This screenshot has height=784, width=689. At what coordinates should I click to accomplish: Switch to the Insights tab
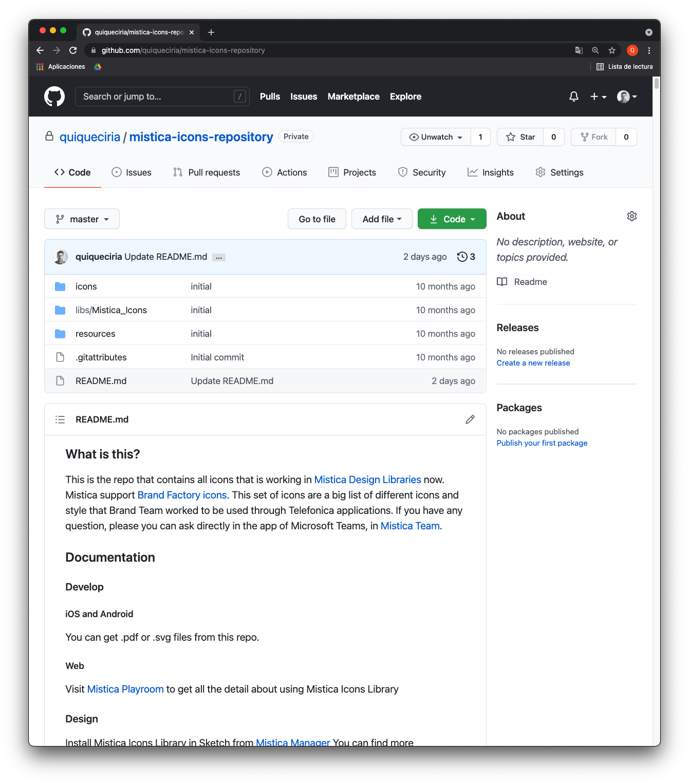click(491, 173)
